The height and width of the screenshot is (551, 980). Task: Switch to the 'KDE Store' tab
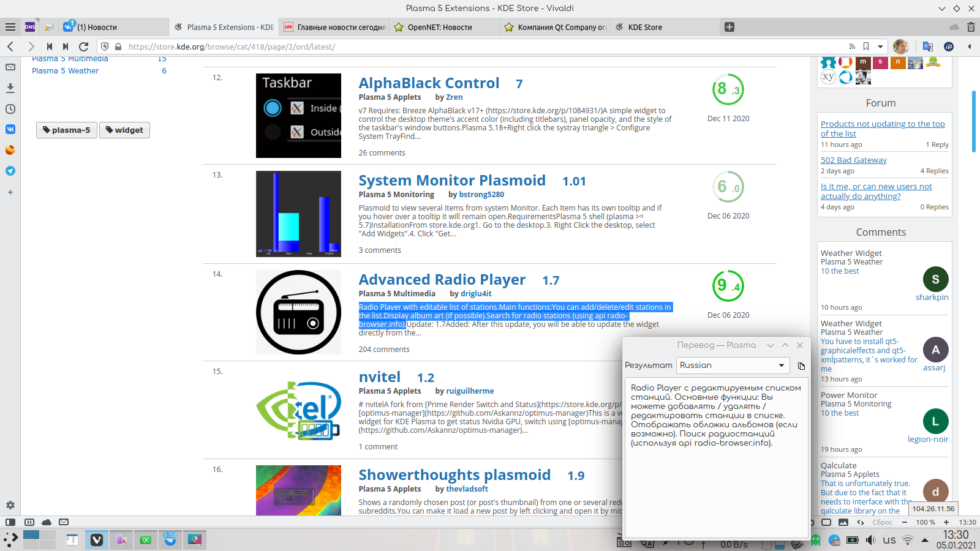(x=664, y=27)
